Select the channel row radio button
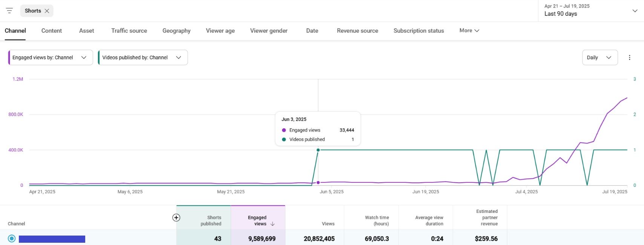The height and width of the screenshot is (245, 644). tap(12, 239)
